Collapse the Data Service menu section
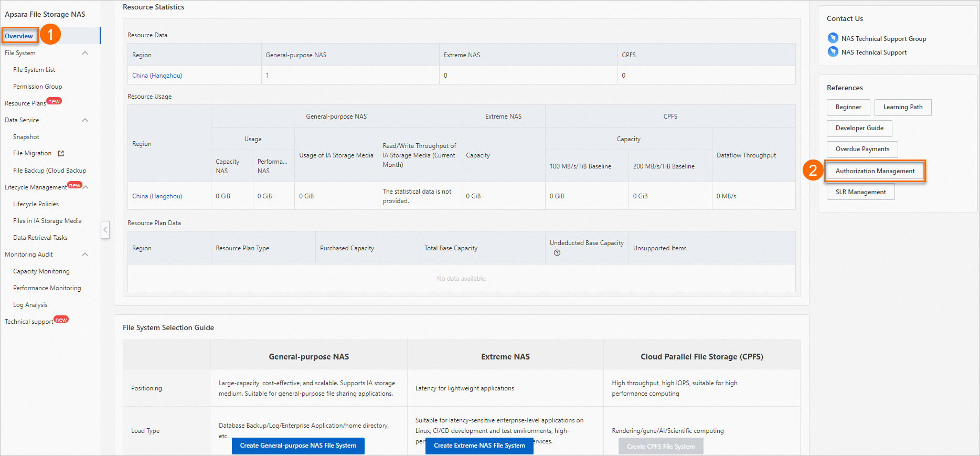Screen dimensions: 980x456 pos(85,120)
